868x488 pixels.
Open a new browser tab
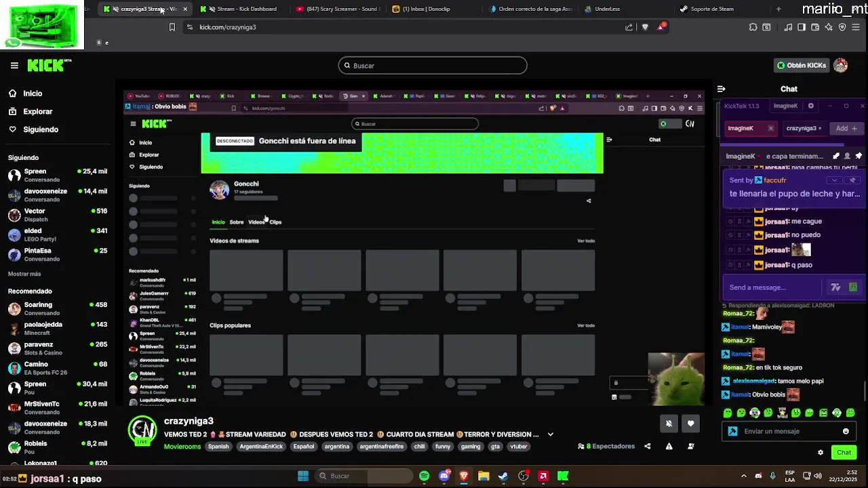coord(778,9)
